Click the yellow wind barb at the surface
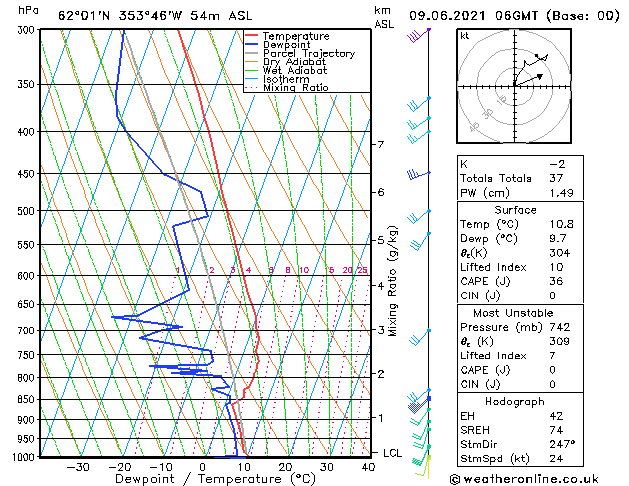629x486 pixels. 423,467
